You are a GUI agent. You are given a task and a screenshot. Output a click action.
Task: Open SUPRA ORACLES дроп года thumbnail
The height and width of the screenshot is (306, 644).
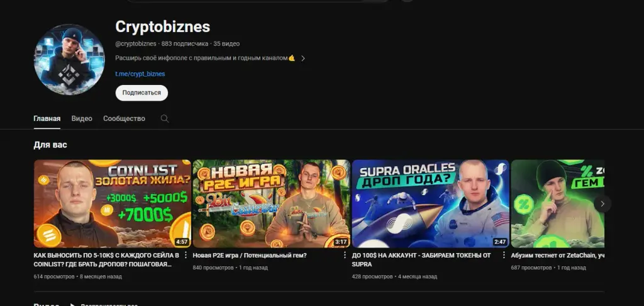[430, 203]
